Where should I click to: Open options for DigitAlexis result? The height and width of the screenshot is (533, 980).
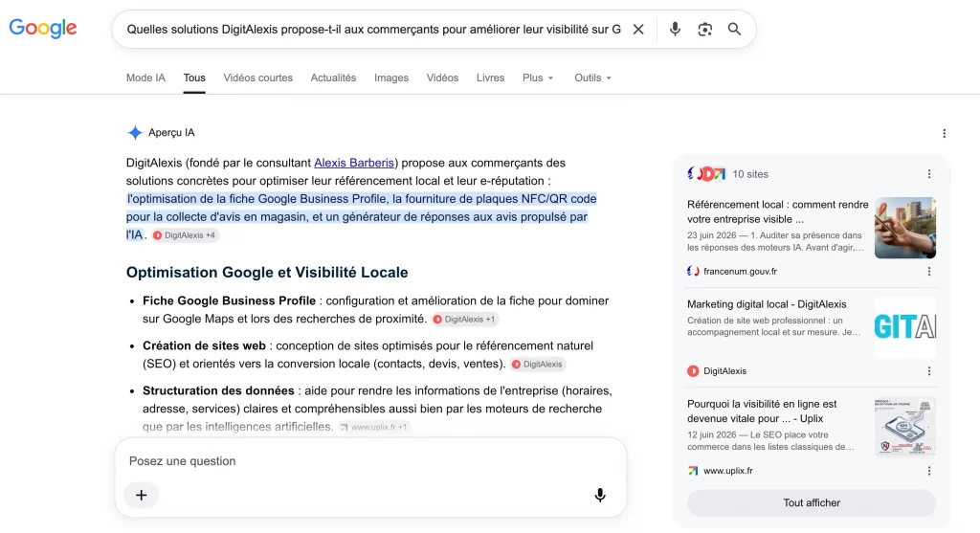pos(928,371)
